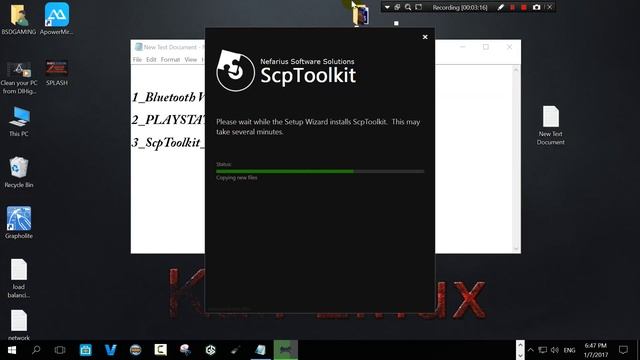Switch to Notepad on the taskbar
The image size is (640, 360).
(x=260, y=350)
